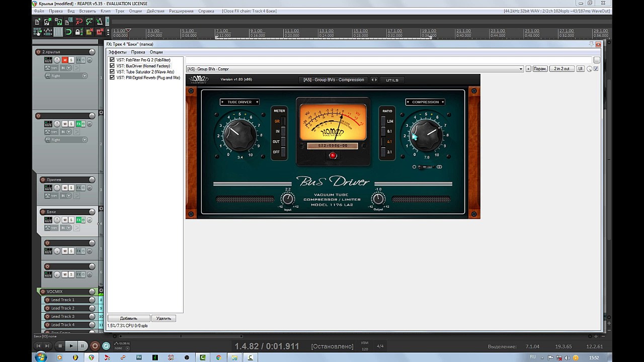
Task: Click Удалить button in FX window
Action: tap(164, 318)
